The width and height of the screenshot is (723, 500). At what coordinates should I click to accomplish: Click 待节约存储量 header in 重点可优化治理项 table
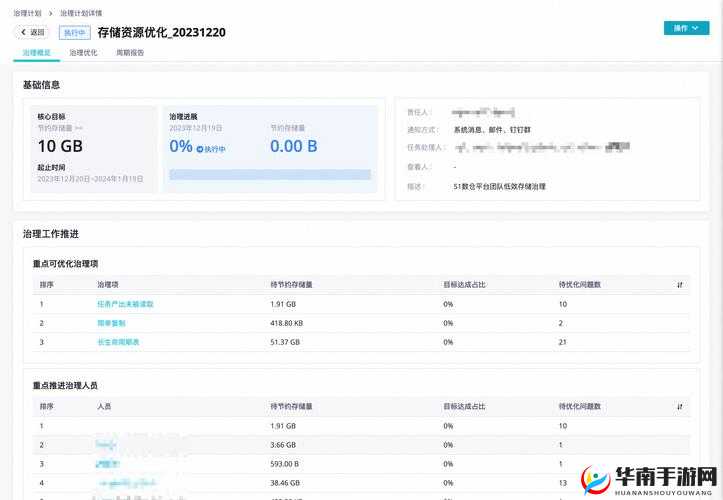click(291, 285)
